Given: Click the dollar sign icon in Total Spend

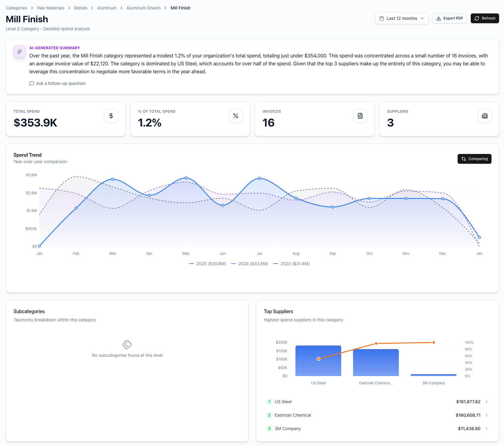Looking at the screenshot, I should tap(111, 116).
